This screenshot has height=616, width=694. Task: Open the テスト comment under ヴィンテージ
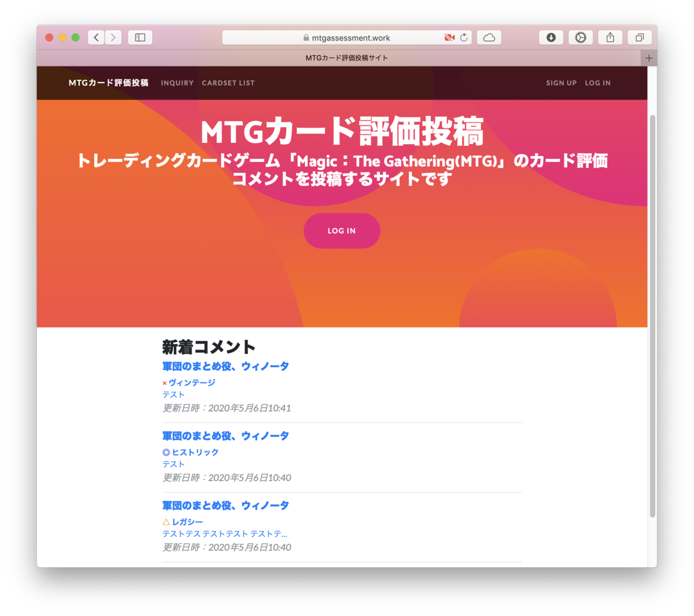173,394
